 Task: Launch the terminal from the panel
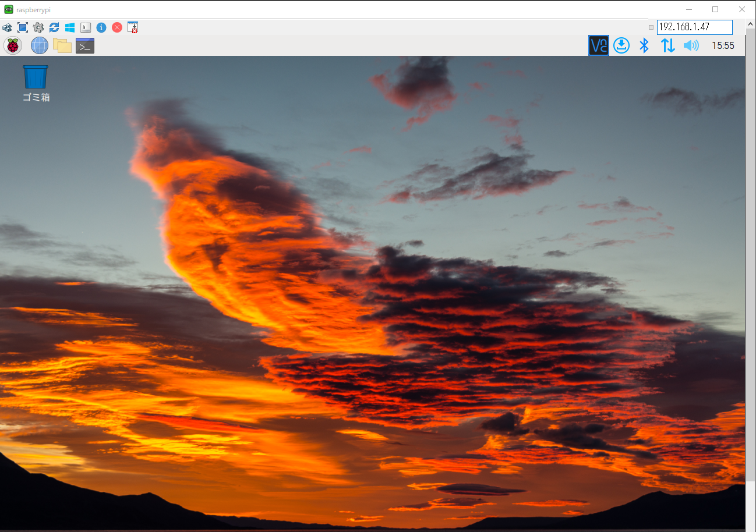coord(85,45)
